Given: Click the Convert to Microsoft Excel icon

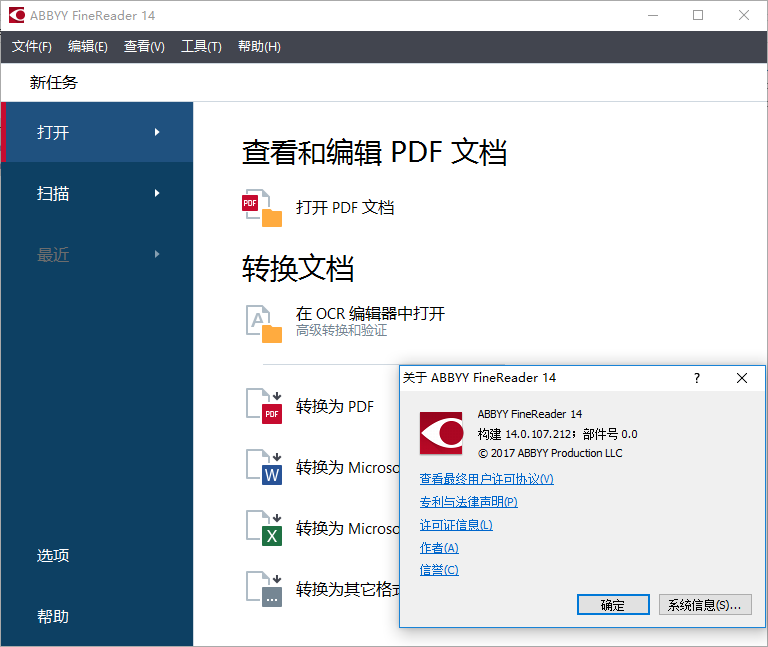Looking at the screenshot, I should 264,528.
